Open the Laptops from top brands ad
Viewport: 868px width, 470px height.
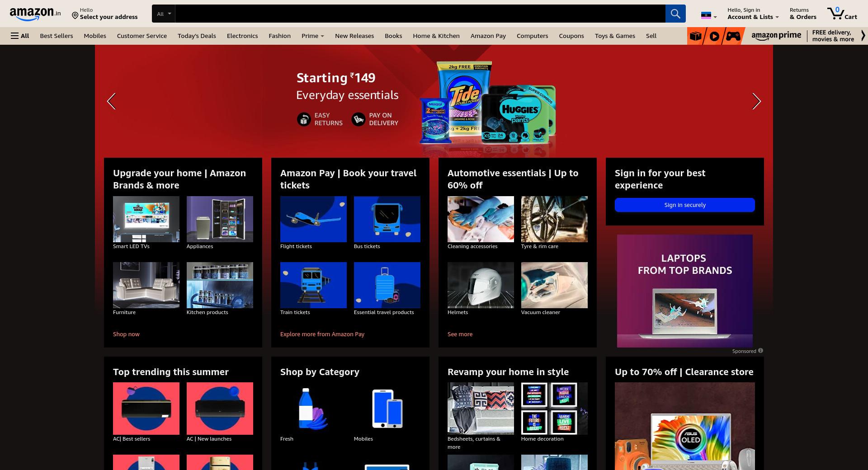tap(685, 291)
